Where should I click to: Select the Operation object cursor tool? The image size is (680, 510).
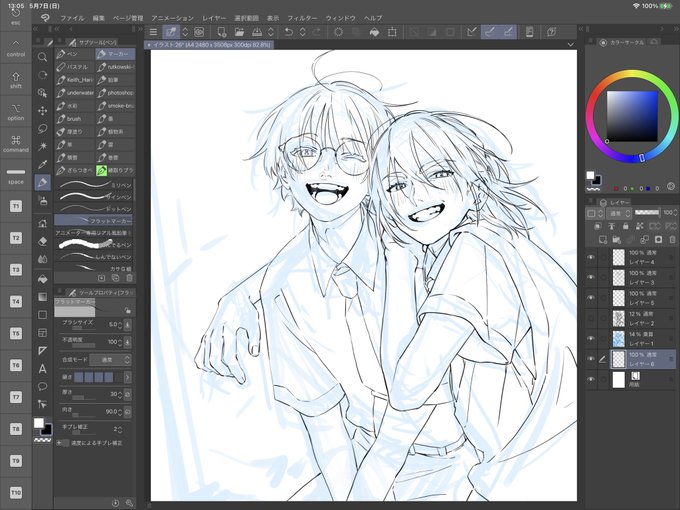(x=42, y=93)
